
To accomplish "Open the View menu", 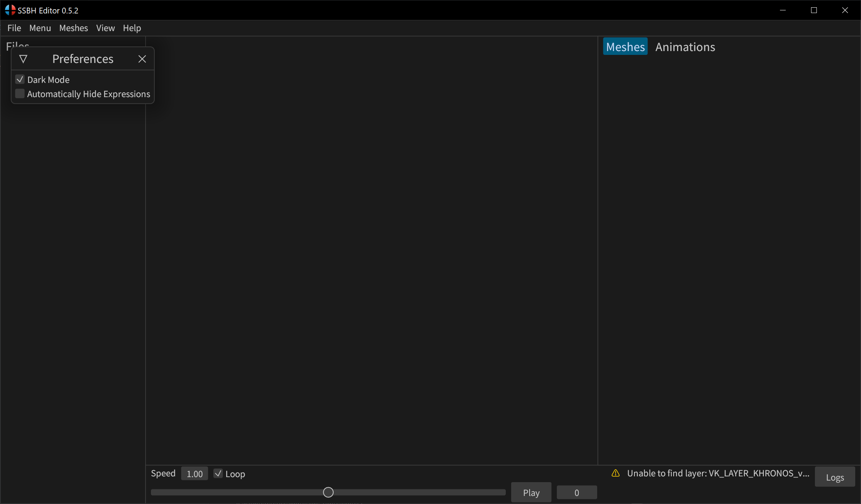I will [x=105, y=28].
